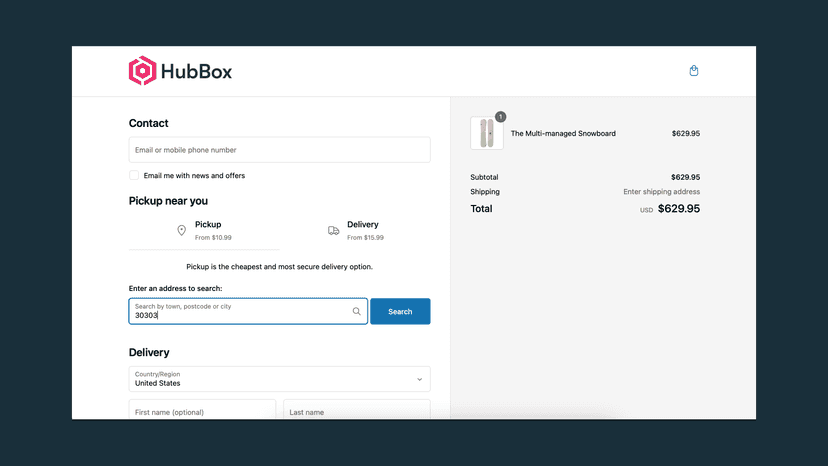
Task: Click the First name (optional) field
Action: (x=202, y=409)
